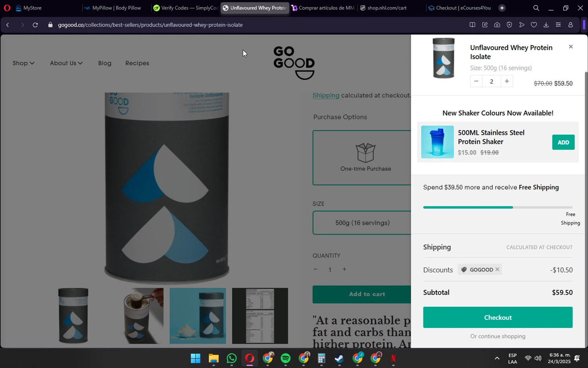
Task: Add the 500ML Stainless Steel Shaker
Action: [563, 142]
